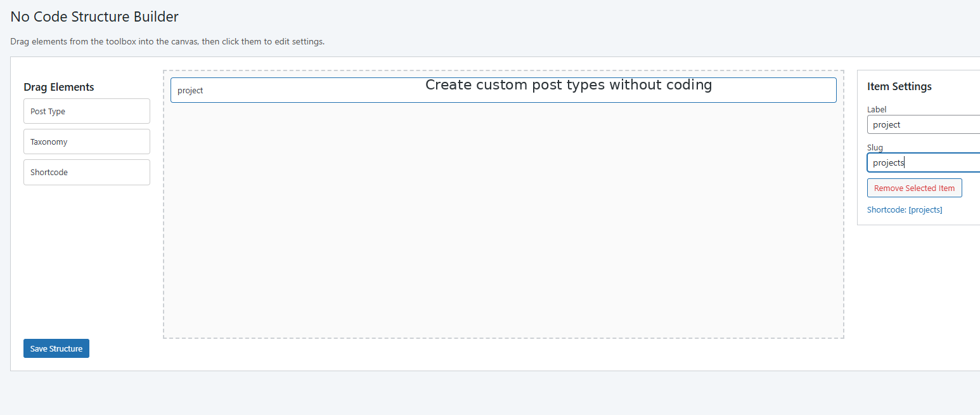Click the Remove Selected Item button
This screenshot has width=980, height=415.
coord(914,187)
